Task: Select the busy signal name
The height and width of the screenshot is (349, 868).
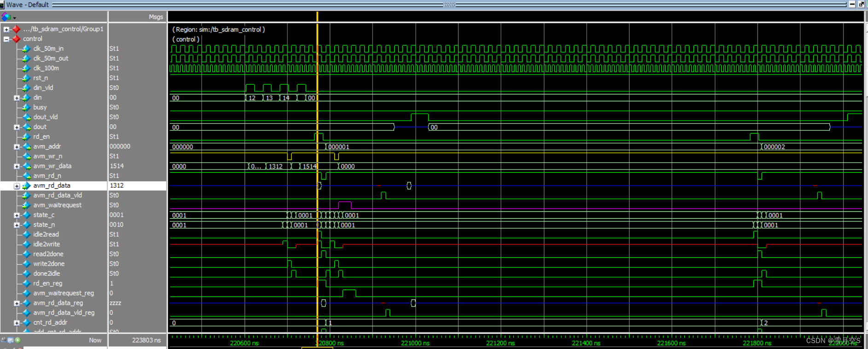Action: tap(40, 107)
